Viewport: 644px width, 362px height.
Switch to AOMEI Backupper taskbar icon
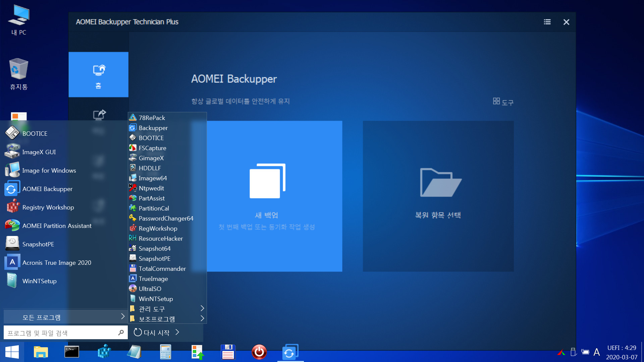(x=290, y=352)
